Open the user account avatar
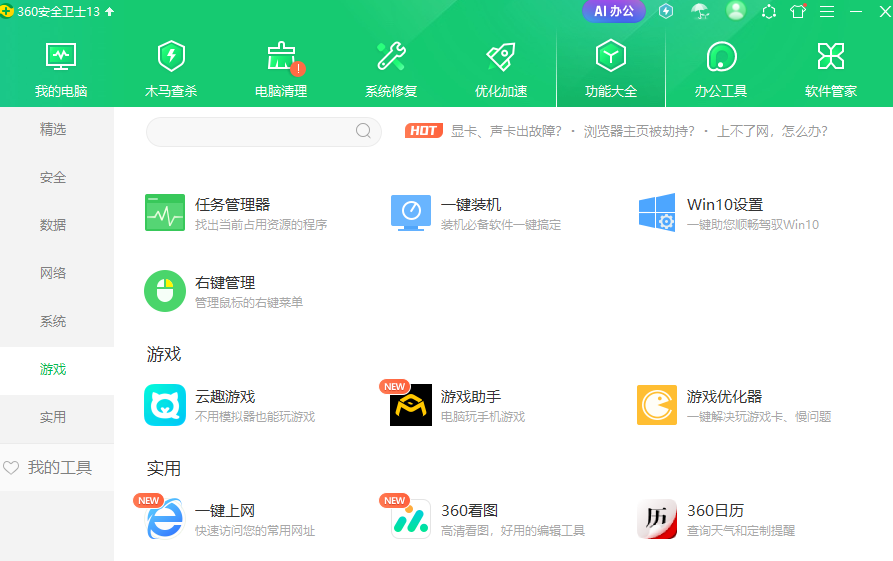This screenshot has height=561, width=893. coord(736,10)
